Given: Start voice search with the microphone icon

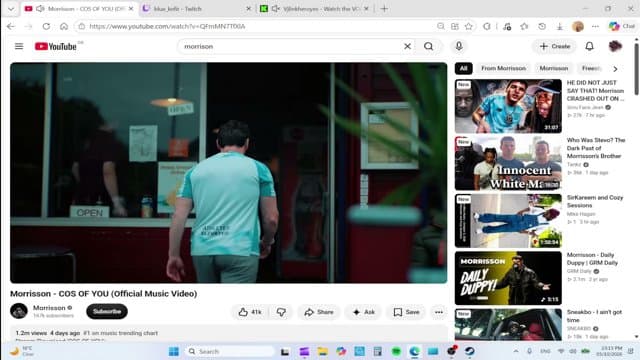Looking at the screenshot, I should pyautogui.click(x=459, y=46).
